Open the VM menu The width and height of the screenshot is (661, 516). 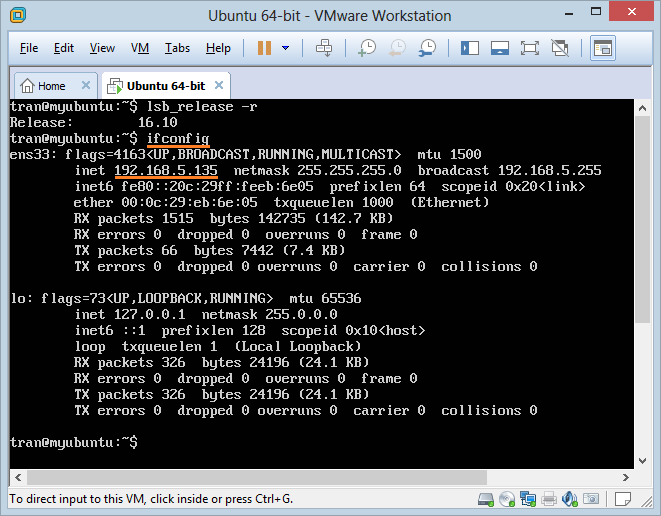140,48
